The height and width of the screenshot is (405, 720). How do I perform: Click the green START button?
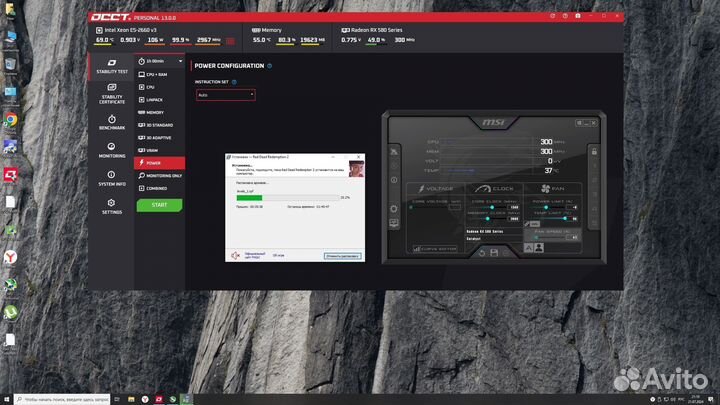(159, 205)
